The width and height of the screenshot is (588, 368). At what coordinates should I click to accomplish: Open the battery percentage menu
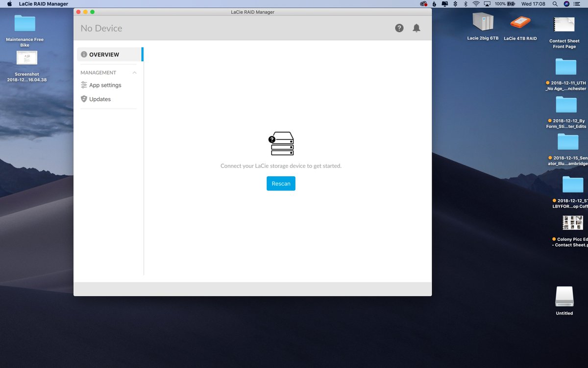(x=505, y=3)
